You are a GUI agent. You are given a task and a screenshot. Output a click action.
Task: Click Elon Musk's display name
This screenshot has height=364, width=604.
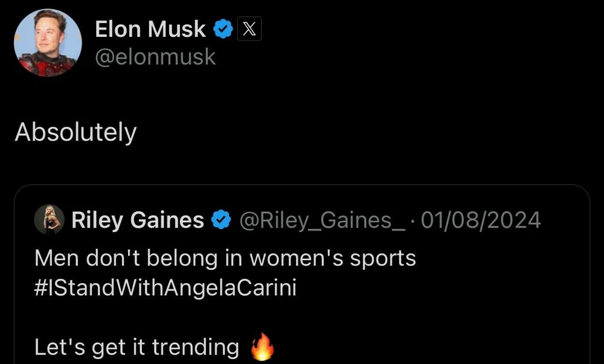(150, 28)
